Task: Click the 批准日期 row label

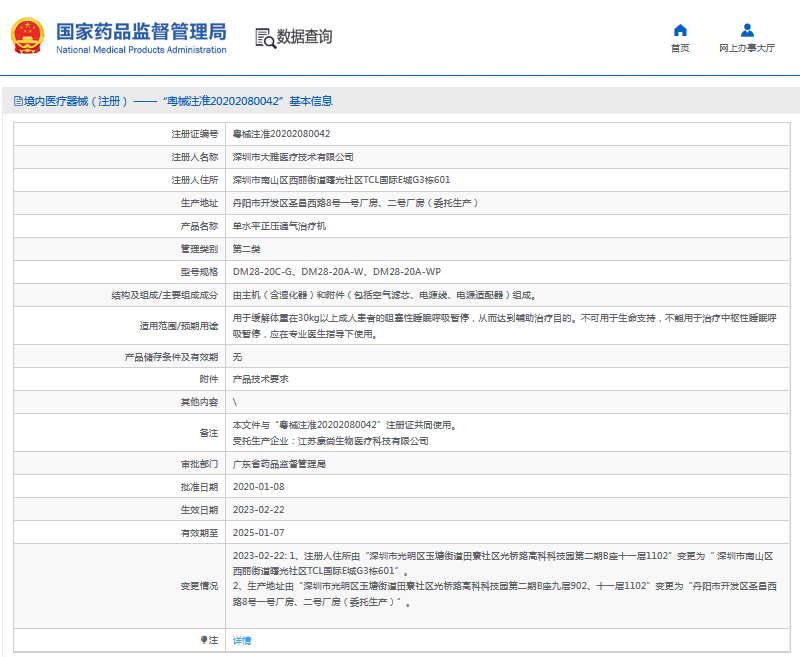Action: coord(199,487)
